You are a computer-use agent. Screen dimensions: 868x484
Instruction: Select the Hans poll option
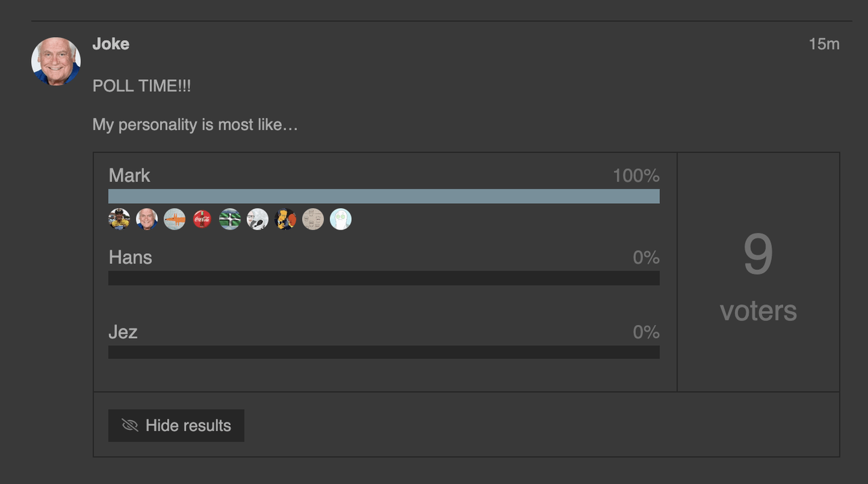(x=130, y=258)
